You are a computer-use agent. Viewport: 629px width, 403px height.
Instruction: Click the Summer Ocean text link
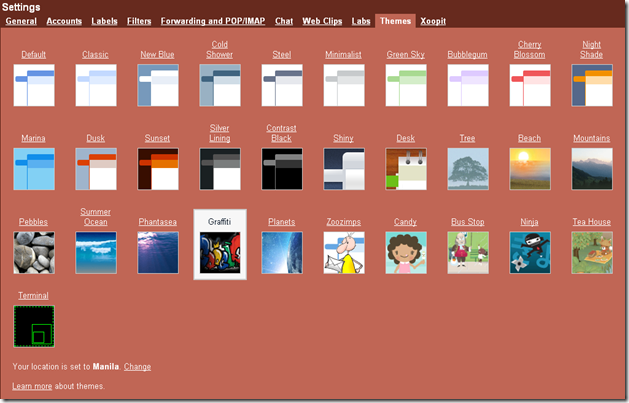pos(95,217)
